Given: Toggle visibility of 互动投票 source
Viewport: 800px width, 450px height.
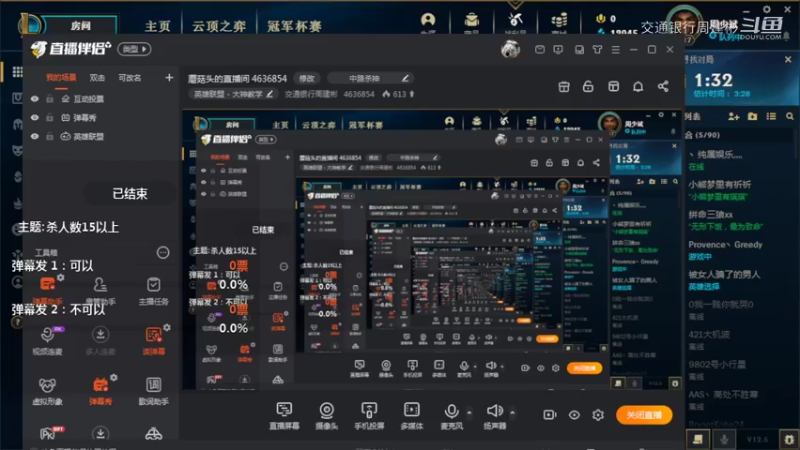Looking at the screenshot, I should tap(35, 99).
